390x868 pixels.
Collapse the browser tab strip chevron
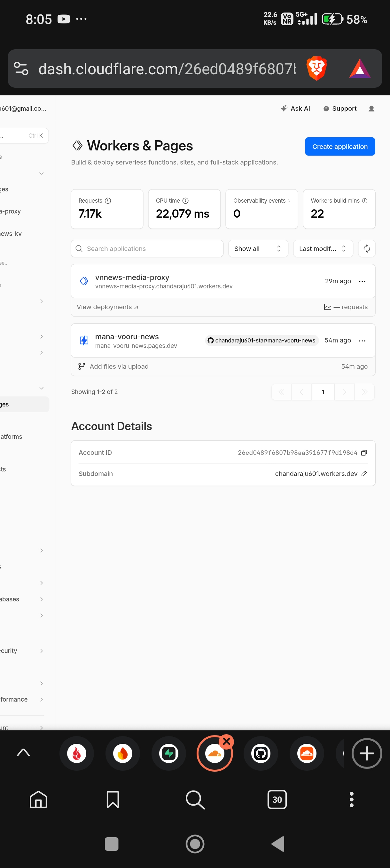coord(23,752)
